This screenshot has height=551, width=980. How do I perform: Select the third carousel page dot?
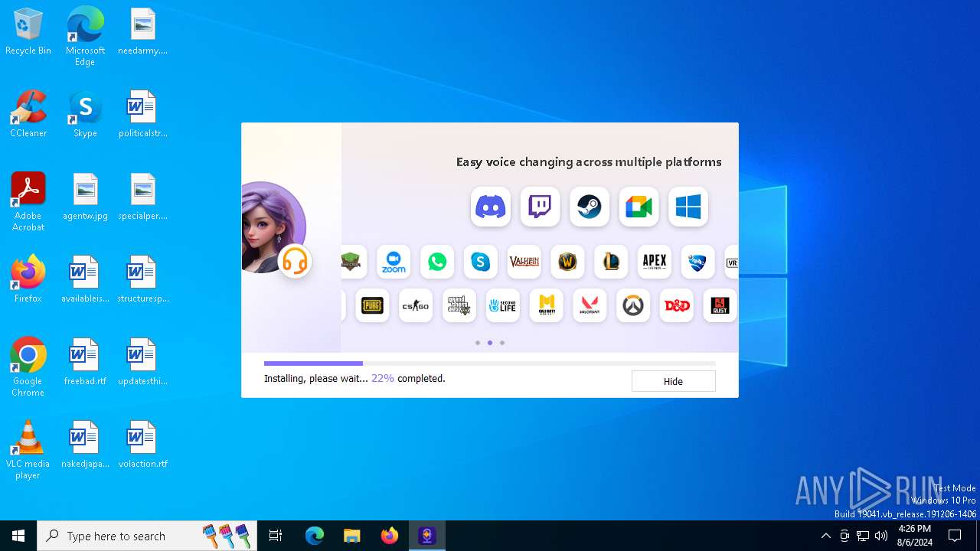point(502,343)
